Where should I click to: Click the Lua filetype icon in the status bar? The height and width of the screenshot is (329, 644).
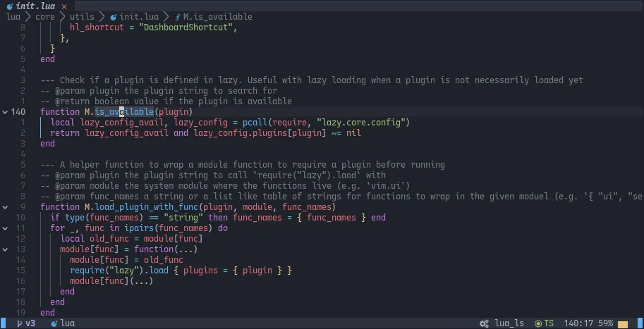(54, 323)
